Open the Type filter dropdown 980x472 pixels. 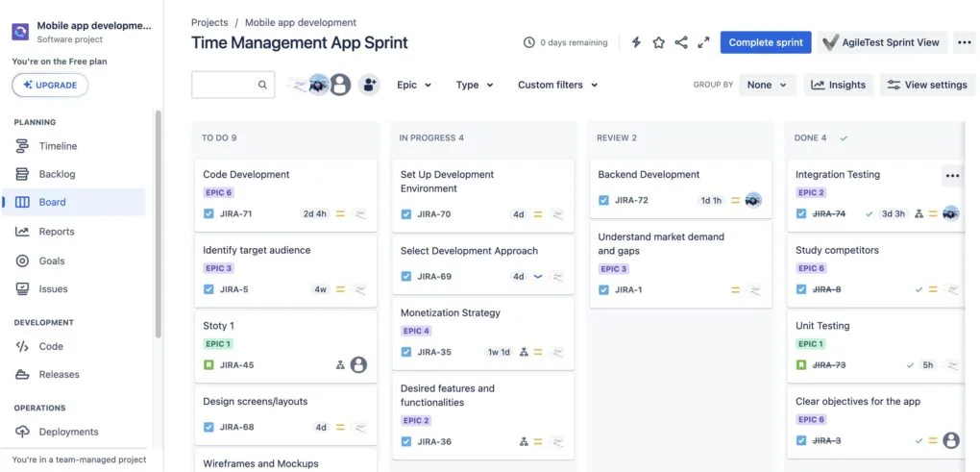(x=475, y=85)
